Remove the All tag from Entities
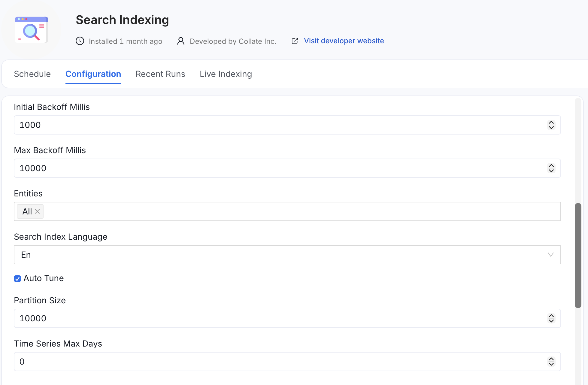588x385 pixels. 37,211
